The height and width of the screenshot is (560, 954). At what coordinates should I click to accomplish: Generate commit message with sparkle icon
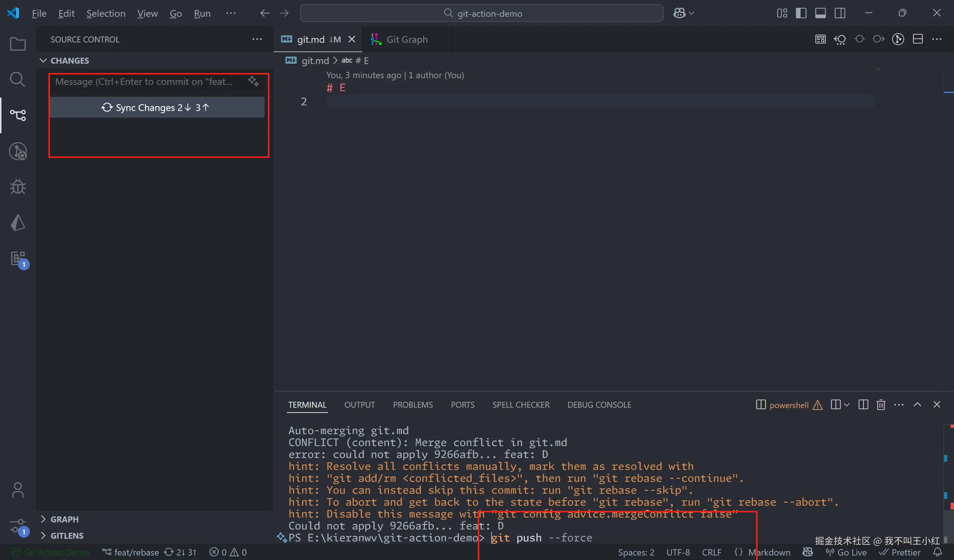[x=253, y=81]
